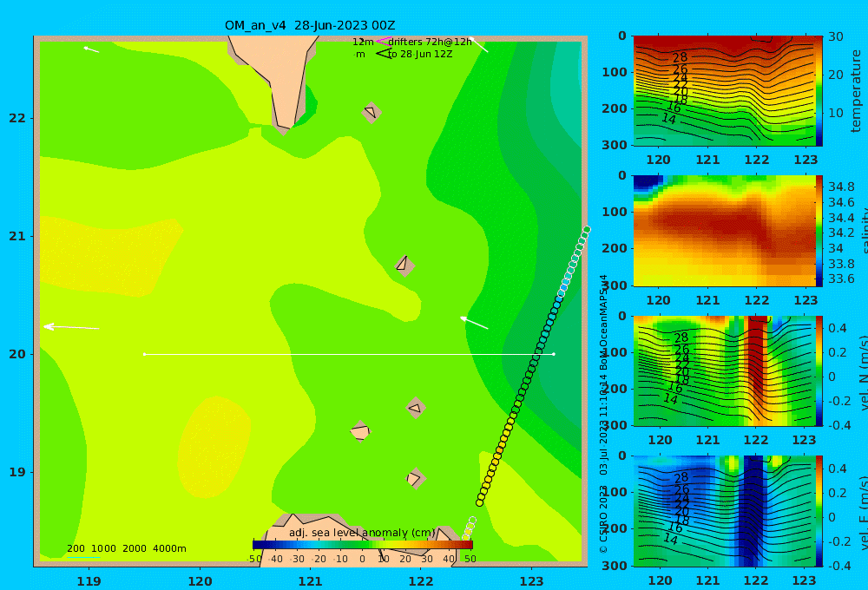The width and height of the screenshot is (868, 590).
Task: Click the '34.8' tick on salinity colorbar
Action: 841,187
